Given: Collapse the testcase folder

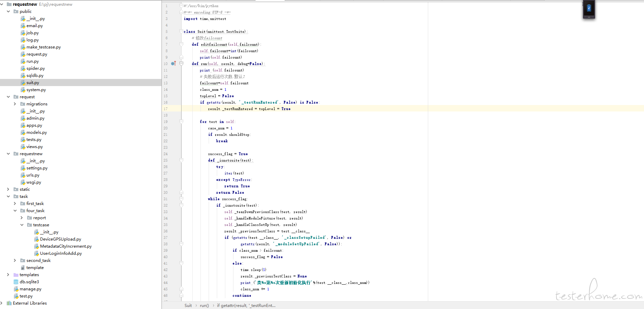Looking at the screenshot, I should click(x=22, y=225).
